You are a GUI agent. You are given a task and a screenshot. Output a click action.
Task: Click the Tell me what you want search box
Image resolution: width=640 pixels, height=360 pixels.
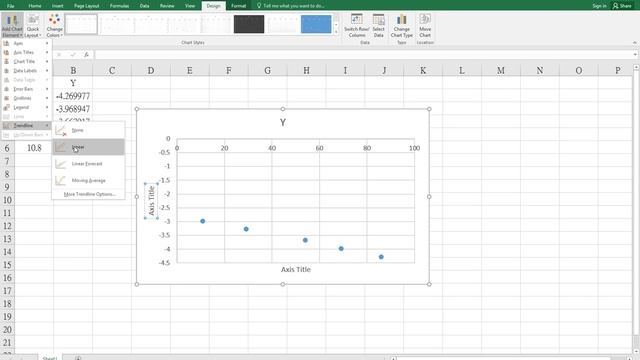point(291,6)
